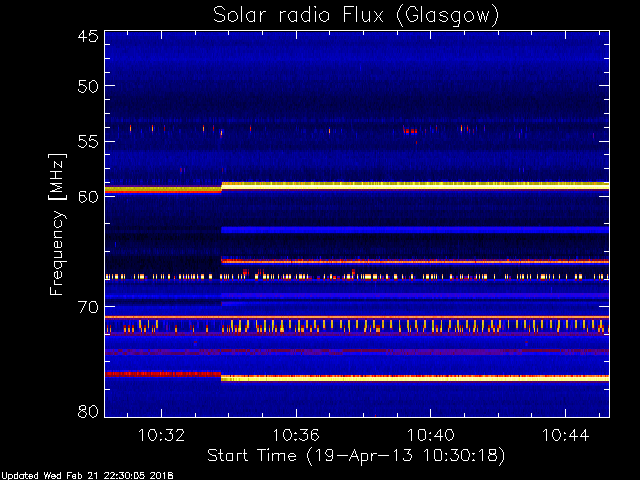
Task: Click the 55 MHz frequency label
Action: (x=88, y=142)
